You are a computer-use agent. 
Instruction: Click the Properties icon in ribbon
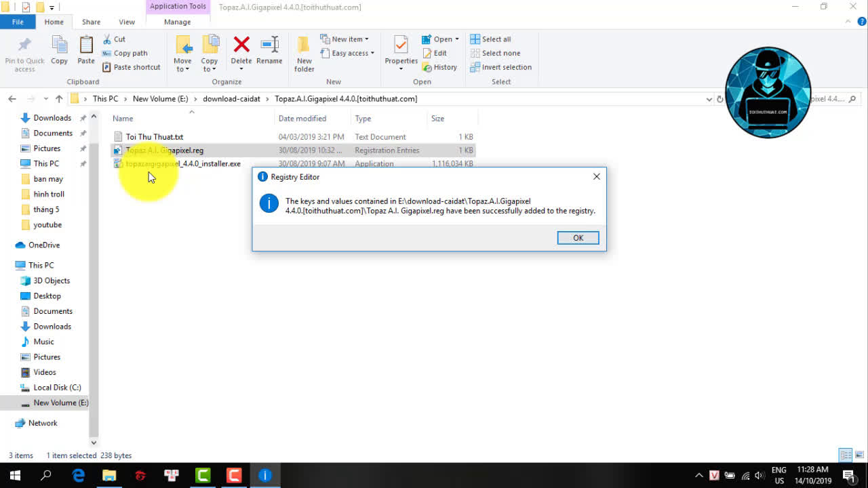pos(401,51)
